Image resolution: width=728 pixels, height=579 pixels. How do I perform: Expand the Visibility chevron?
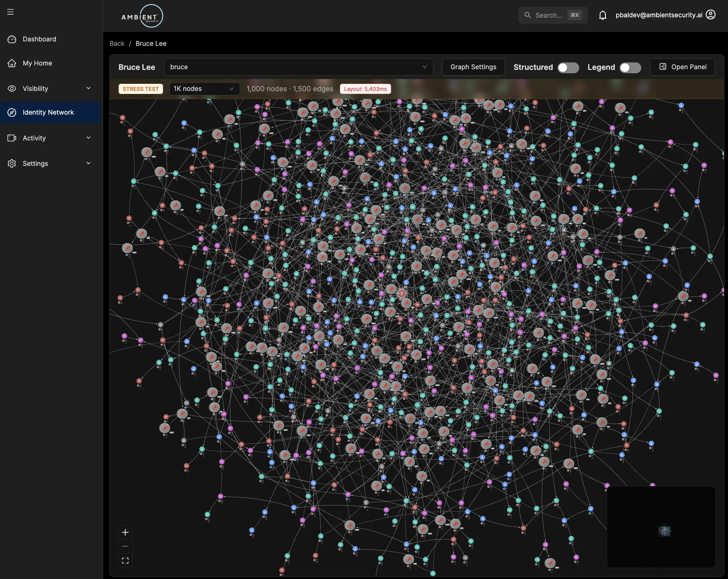click(88, 88)
